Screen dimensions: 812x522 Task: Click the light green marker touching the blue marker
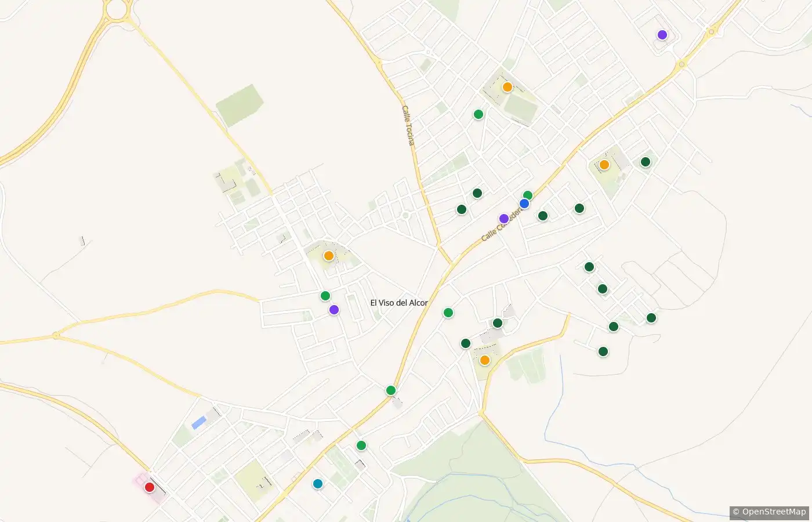coord(528,195)
